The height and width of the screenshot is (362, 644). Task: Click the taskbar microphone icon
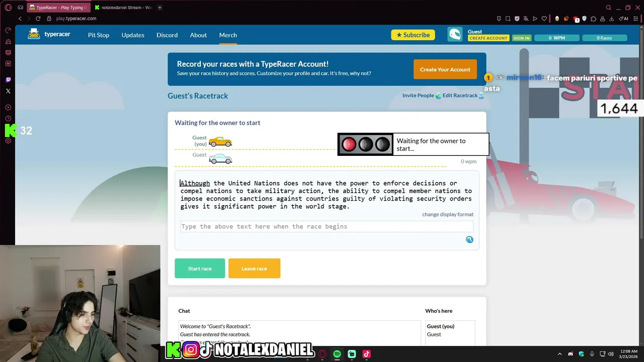(x=592, y=354)
